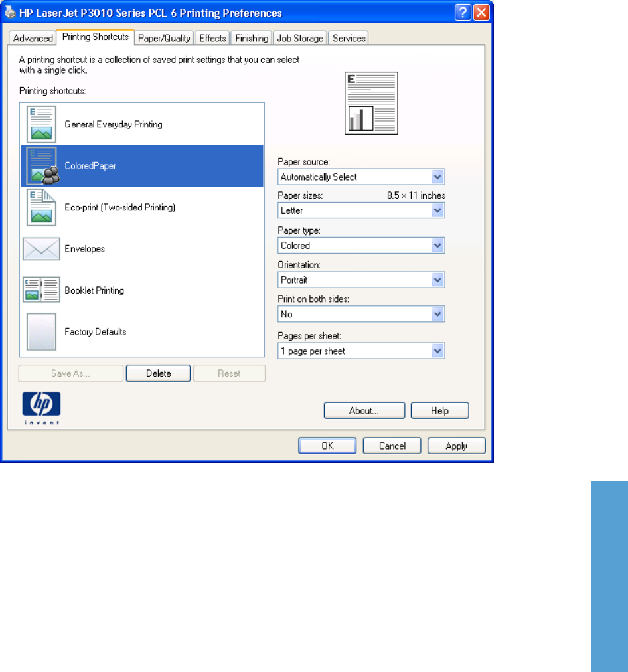
Task: Click the printer icon in the title bar
Action: [x=10, y=13]
